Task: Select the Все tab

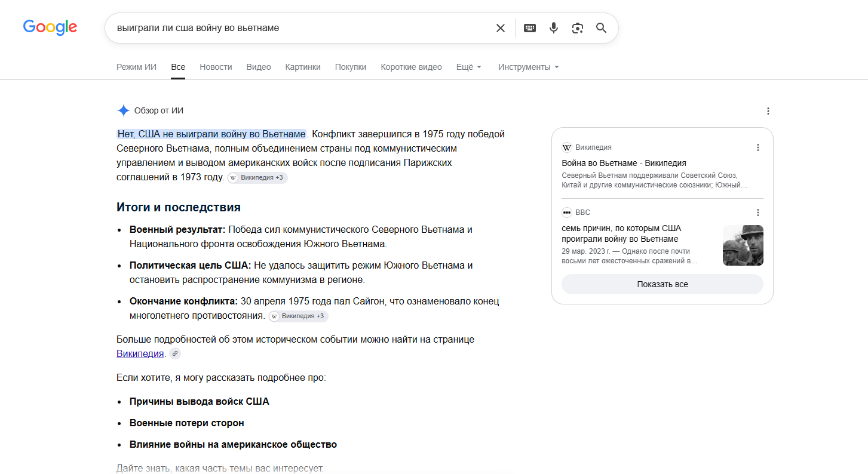Action: point(178,67)
